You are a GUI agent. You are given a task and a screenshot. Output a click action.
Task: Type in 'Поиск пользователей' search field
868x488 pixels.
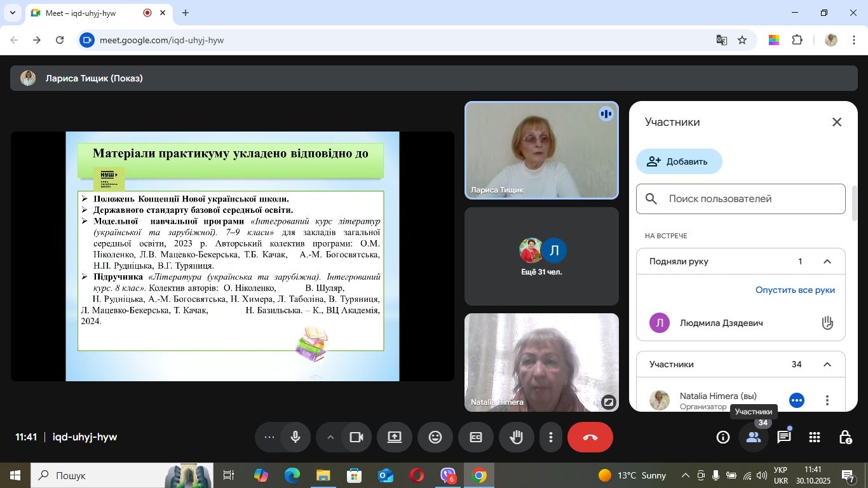click(750, 199)
